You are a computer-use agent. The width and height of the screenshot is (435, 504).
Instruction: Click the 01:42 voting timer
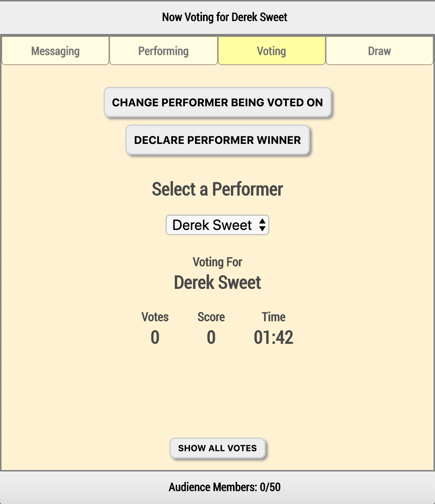(274, 337)
